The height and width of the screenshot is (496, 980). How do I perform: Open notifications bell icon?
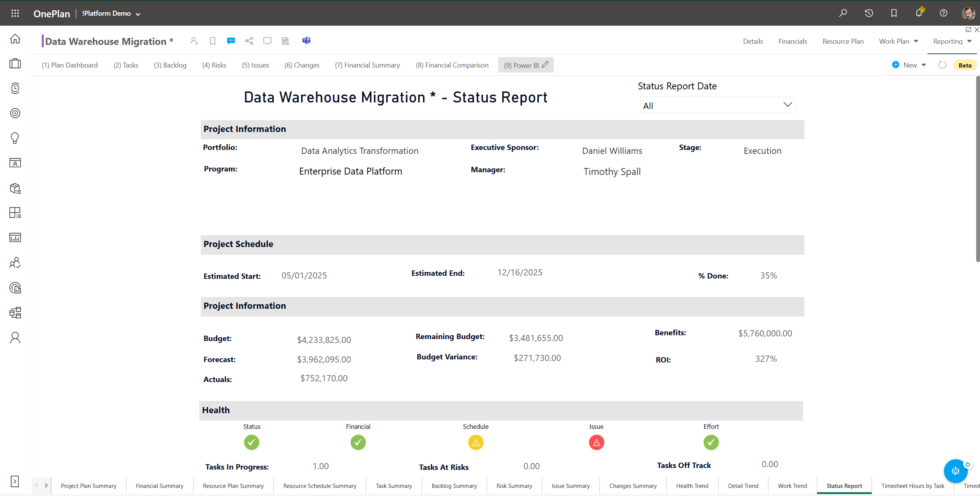pos(919,13)
